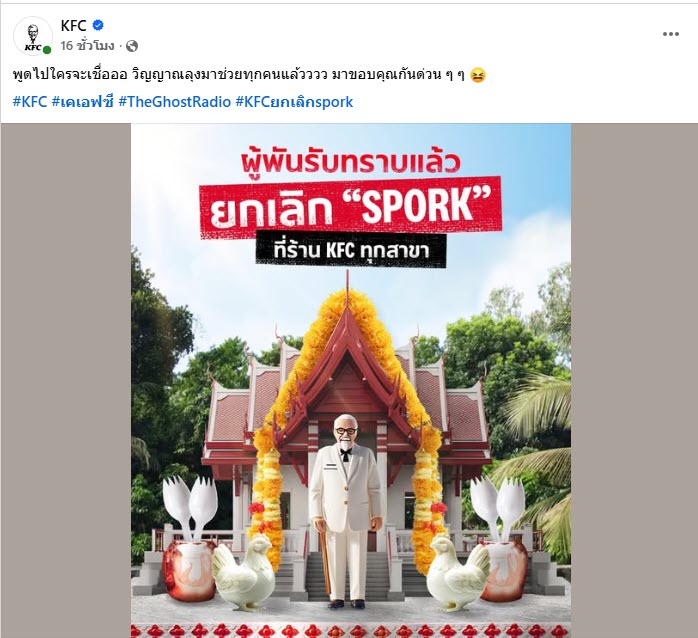The height and width of the screenshot is (638, 698).
Task: Click the right white chicken statue
Action: (458, 573)
